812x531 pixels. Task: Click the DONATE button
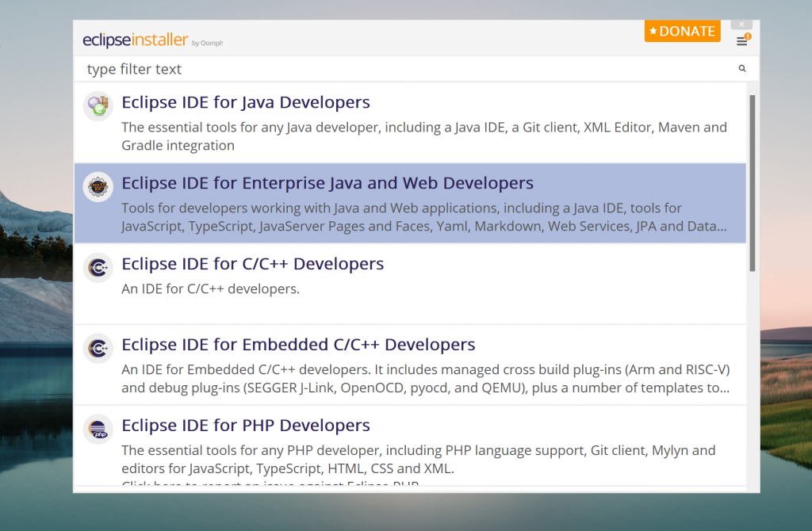tap(682, 31)
